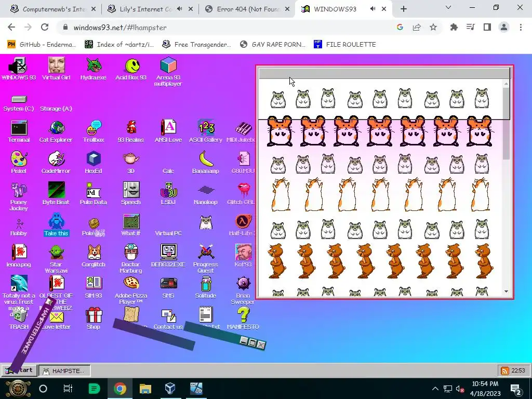The width and height of the screenshot is (532, 399).
Task: Open the 3D teapot icon
Action: pos(131,163)
